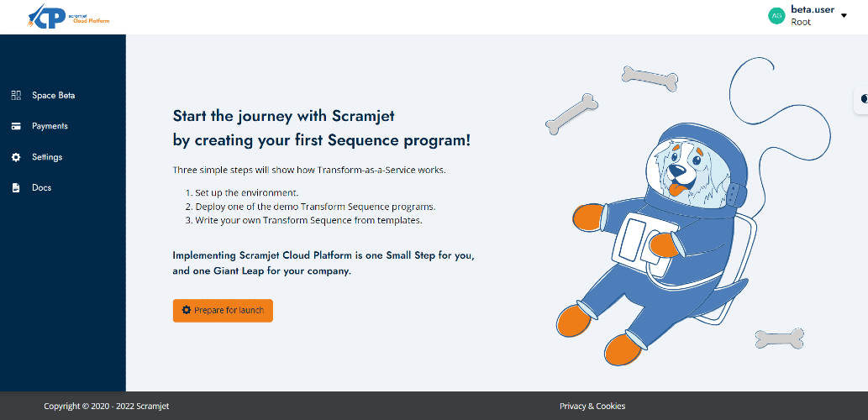This screenshot has width=868, height=420.
Task: Toggle dark mode with the half-moon switch
Action: click(862, 100)
